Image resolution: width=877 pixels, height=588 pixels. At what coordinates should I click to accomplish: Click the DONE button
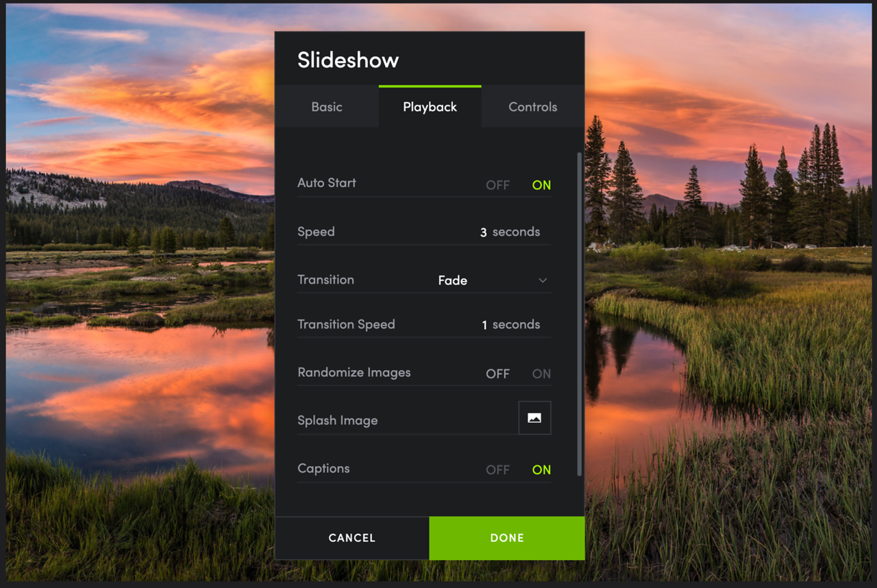[507, 538]
